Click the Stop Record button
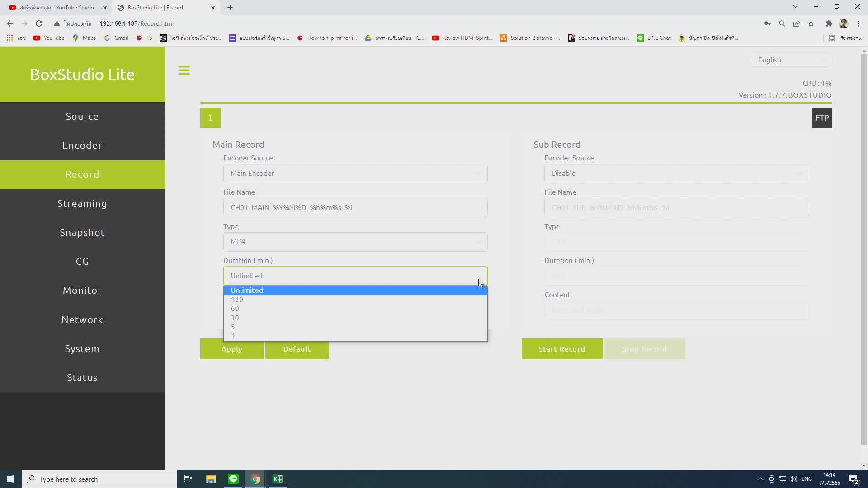 pos(645,349)
